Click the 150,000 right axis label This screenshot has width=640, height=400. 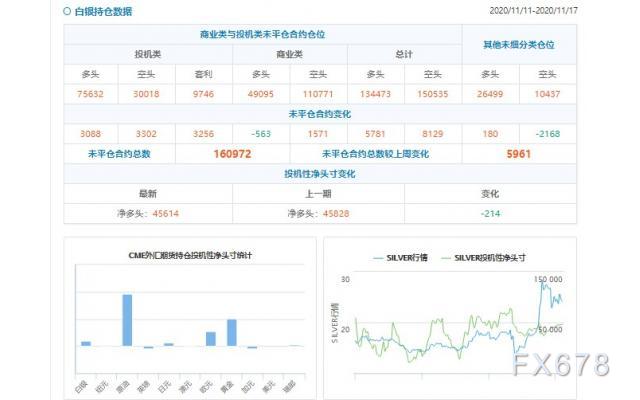pyautogui.click(x=548, y=279)
